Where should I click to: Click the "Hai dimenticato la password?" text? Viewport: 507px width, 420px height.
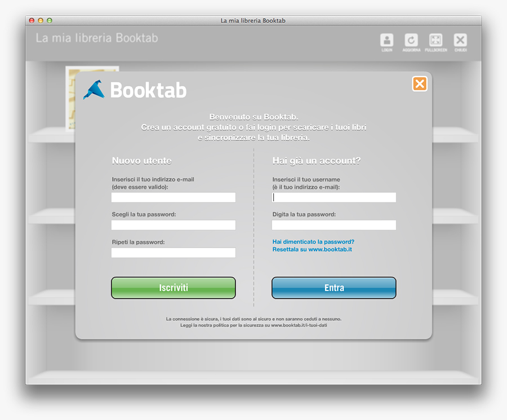[x=313, y=241]
